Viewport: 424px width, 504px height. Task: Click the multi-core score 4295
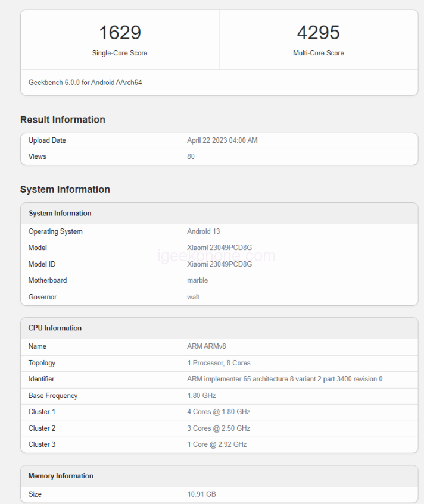[x=318, y=32]
